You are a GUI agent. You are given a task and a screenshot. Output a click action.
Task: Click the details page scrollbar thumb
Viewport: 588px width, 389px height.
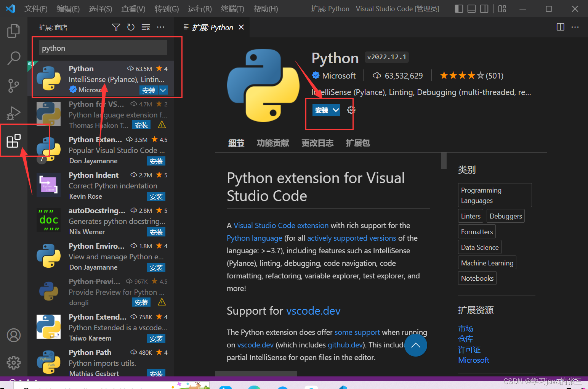coord(444,161)
